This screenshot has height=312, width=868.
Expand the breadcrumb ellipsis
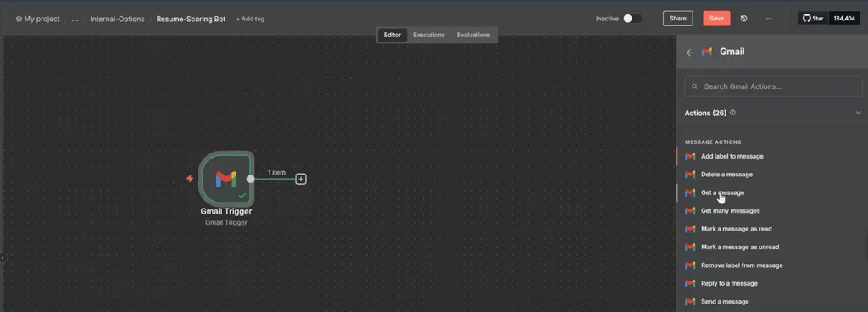tap(75, 19)
